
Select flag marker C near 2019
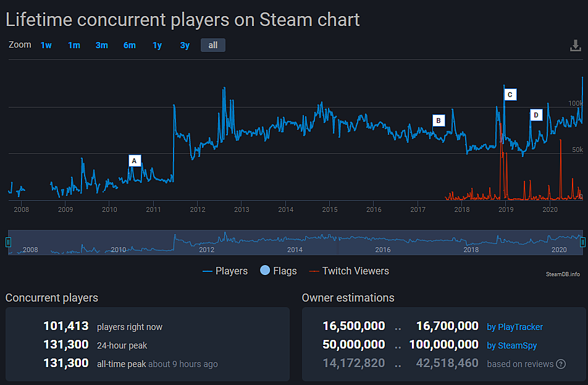tap(510, 95)
